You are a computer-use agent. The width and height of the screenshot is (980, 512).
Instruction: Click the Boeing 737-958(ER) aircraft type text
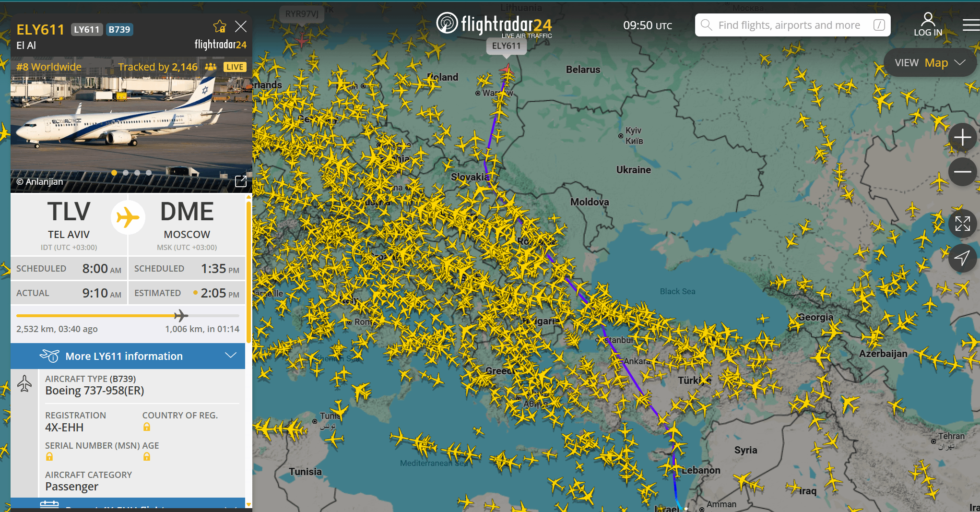[94, 391]
